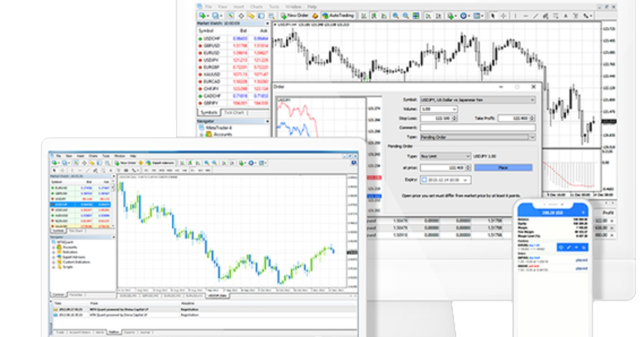
Task: Select CADCHF row in monitor Market Watch
Action: point(233,96)
